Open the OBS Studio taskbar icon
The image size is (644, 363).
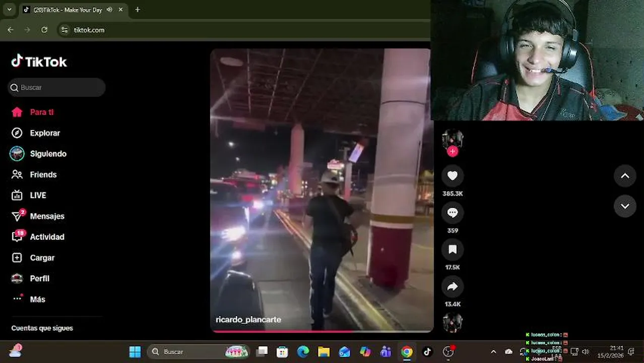click(448, 352)
